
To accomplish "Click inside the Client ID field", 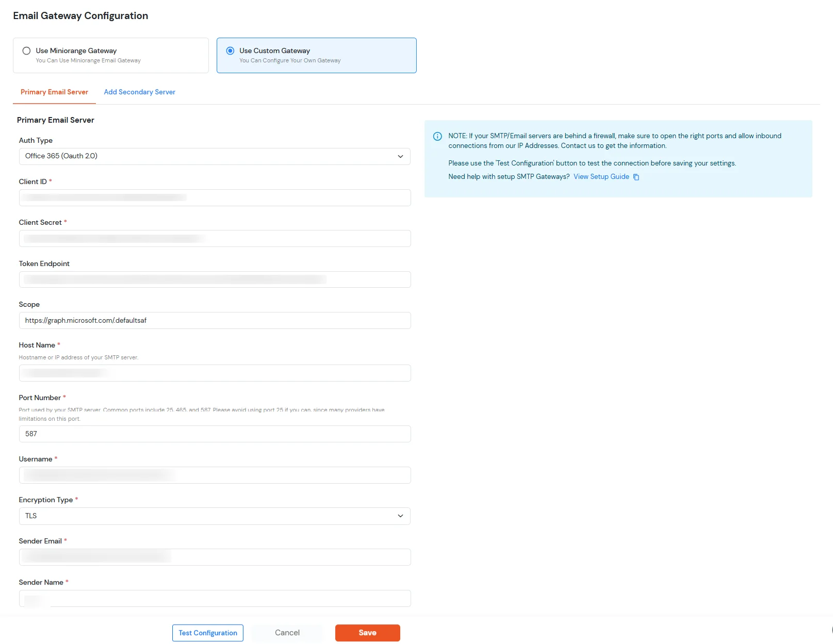I will point(215,197).
